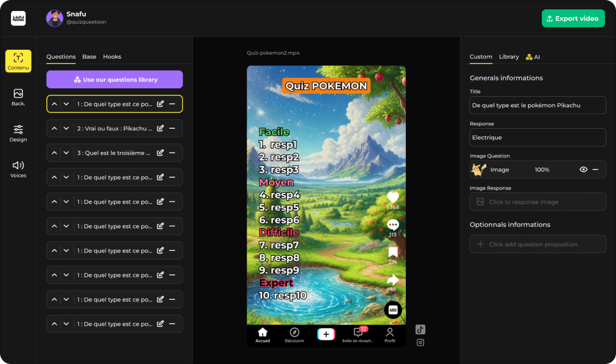Click the AutoQuiz logo in top-left
Viewport: 616px width, 364px height.
(18, 18)
